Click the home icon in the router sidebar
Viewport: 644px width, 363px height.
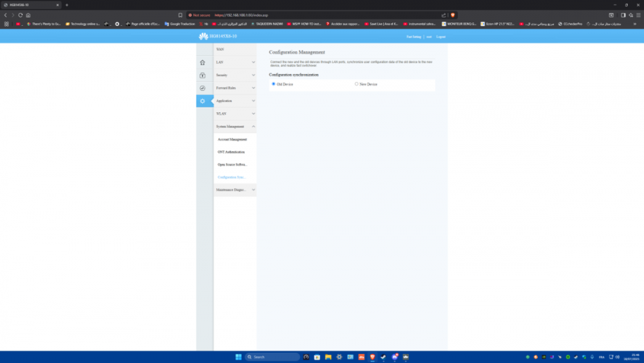(203, 63)
